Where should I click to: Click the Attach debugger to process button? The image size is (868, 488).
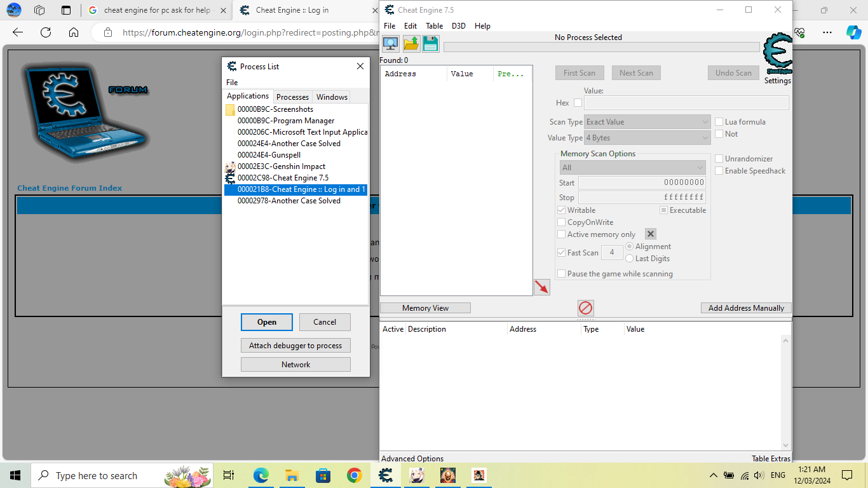[295, 345]
